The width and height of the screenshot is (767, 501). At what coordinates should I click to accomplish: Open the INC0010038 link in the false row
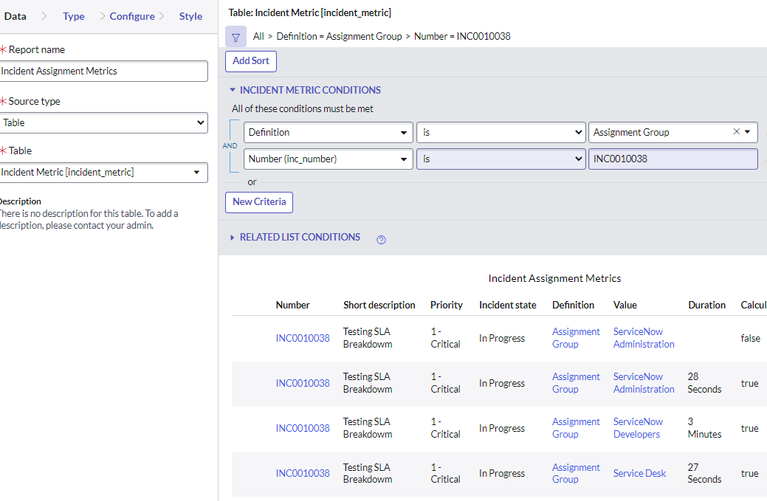click(x=303, y=338)
